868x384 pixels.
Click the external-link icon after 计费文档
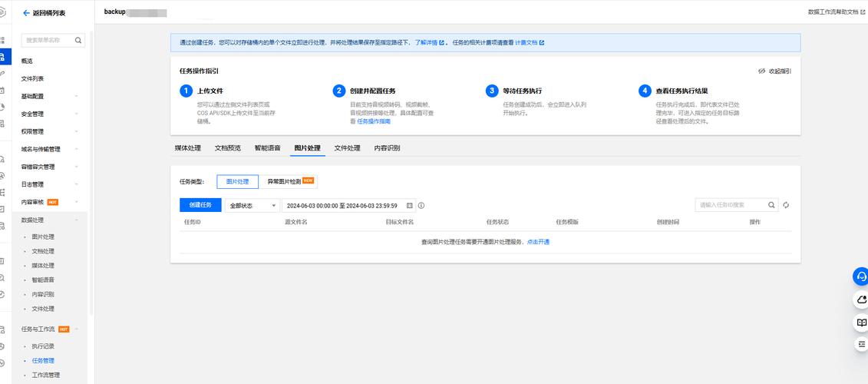541,43
